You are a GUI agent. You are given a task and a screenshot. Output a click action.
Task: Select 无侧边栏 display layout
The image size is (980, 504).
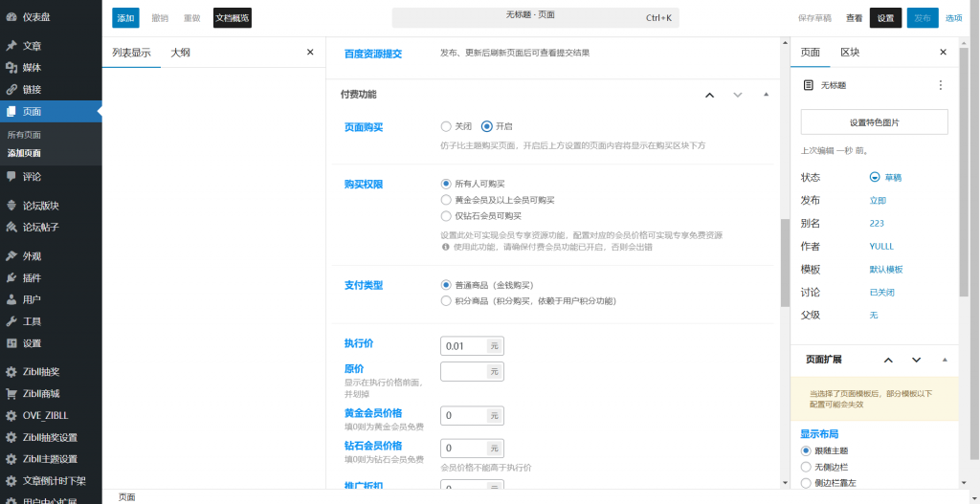806,467
